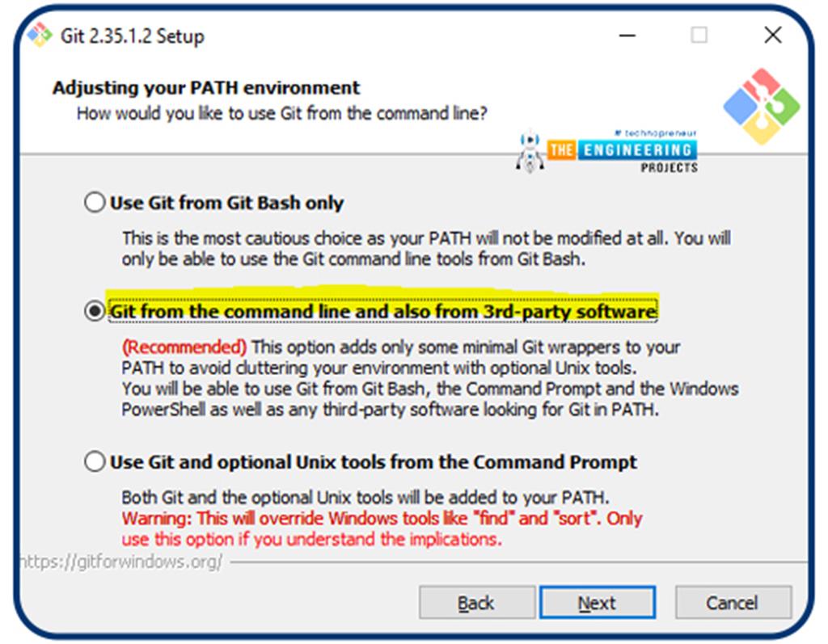Click the large Git logo in the header
Viewport: 828px width, 644px height.
(762, 106)
